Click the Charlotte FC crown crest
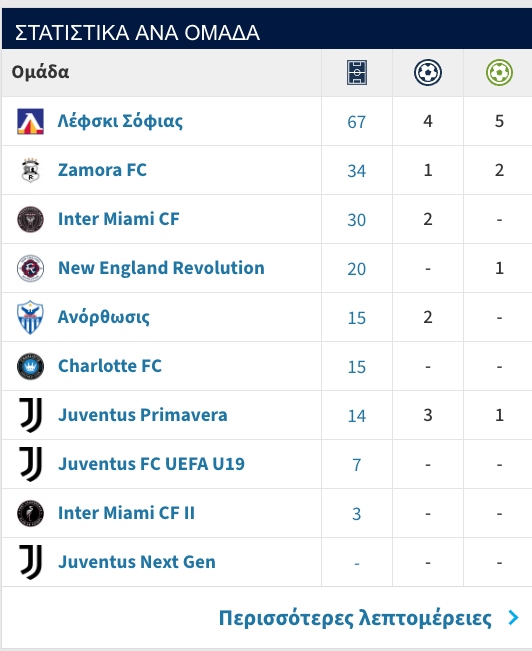This screenshot has width=532, height=651. pos(30,366)
